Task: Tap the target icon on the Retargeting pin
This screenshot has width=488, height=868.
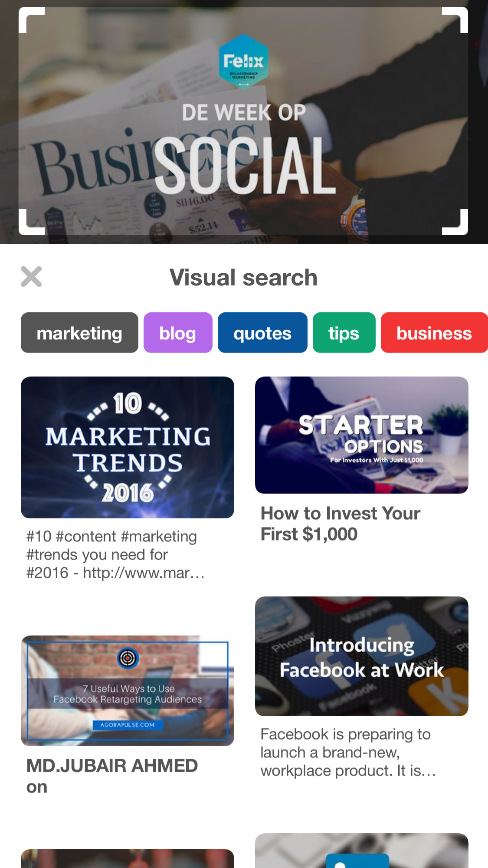Action: click(128, 658)
